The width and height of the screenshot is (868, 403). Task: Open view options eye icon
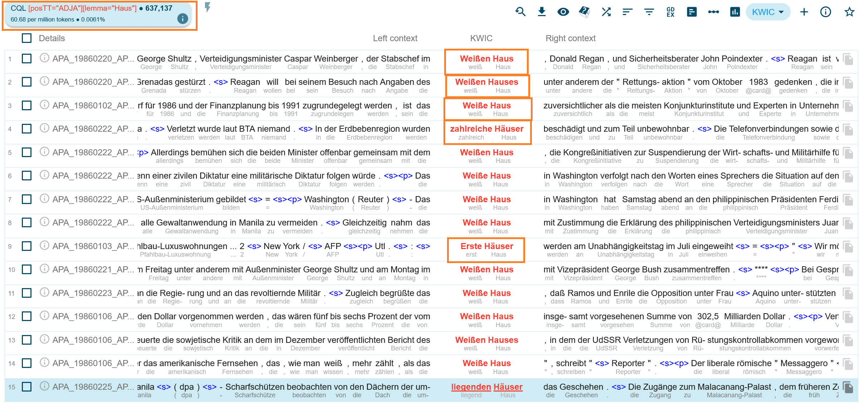(563, 12)
